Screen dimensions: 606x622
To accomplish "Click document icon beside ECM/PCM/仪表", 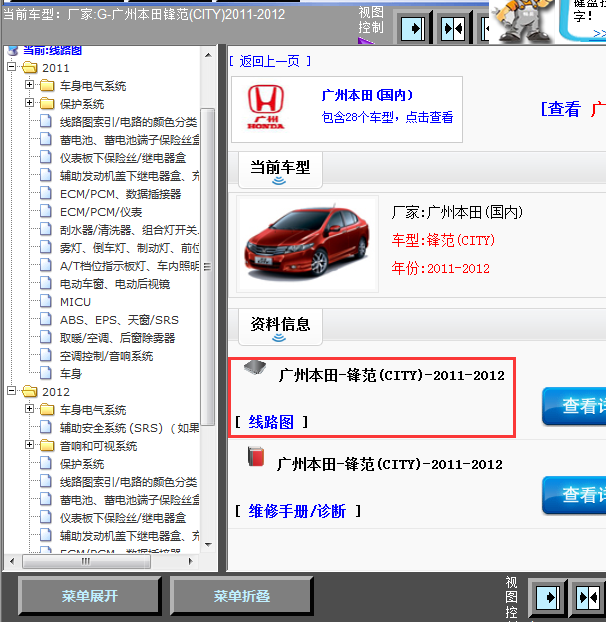I will click(x=46, y=211).
